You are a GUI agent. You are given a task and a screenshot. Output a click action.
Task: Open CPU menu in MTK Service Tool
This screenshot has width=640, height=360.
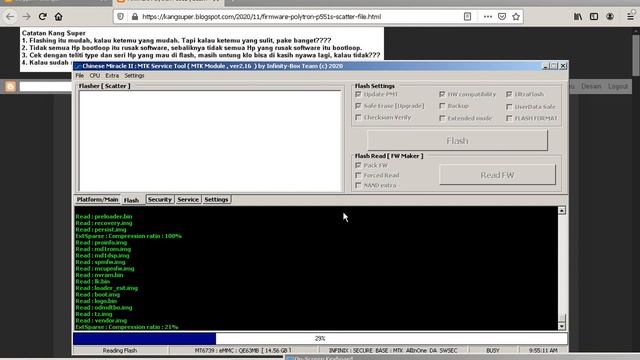[x=95, y=76]
